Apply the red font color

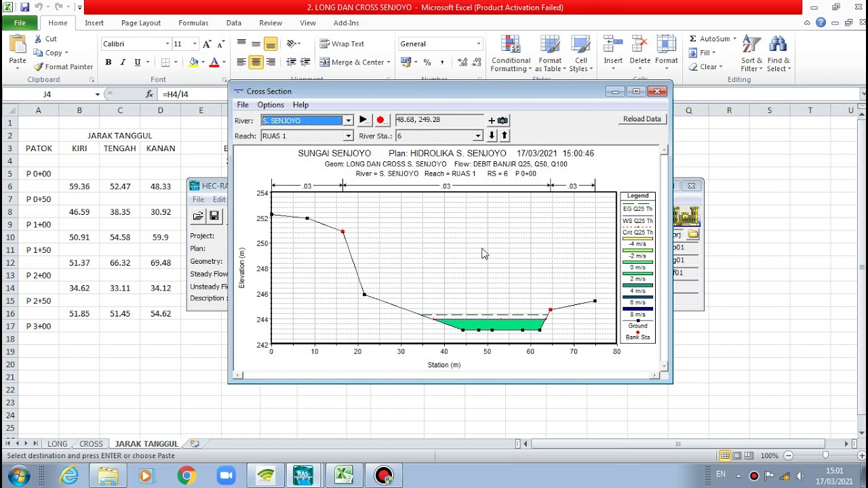(214, 62)
